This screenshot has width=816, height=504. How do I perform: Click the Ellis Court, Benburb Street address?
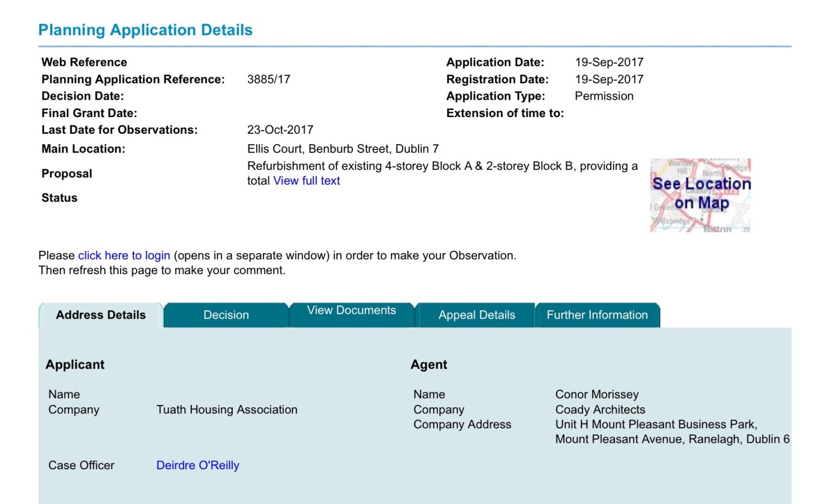[343, 149]
